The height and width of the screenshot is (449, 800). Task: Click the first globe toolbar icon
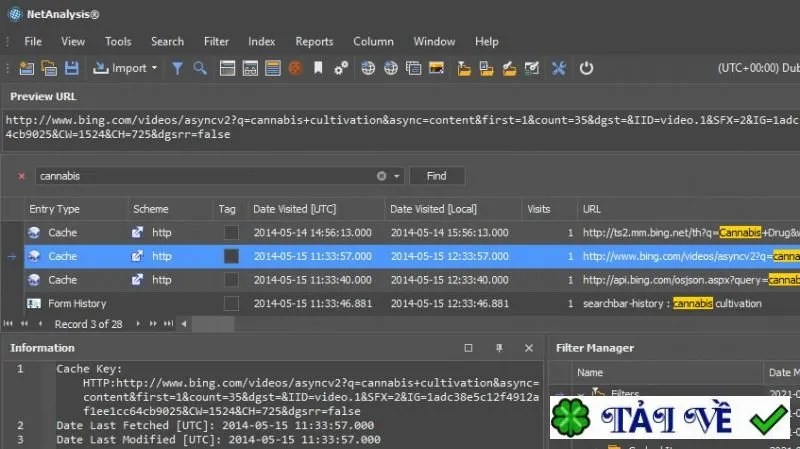click(368, 68)
